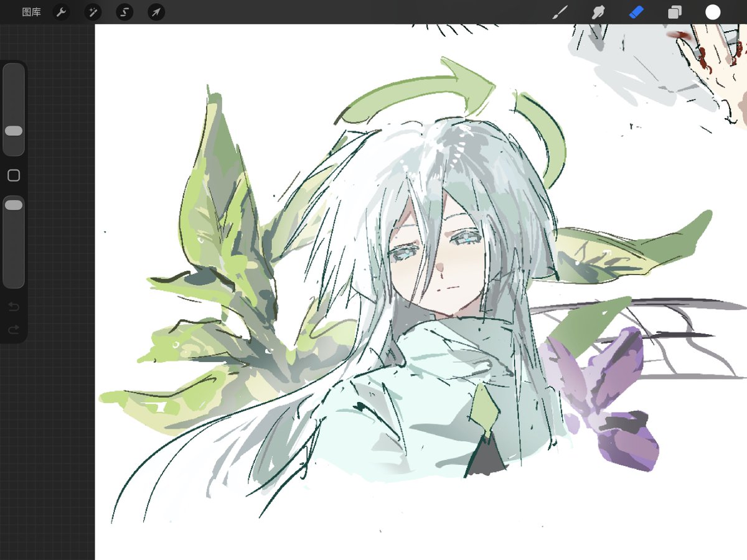Click the brush size slider handle
This screenshot has height=560, width=747.
point(14,131)
